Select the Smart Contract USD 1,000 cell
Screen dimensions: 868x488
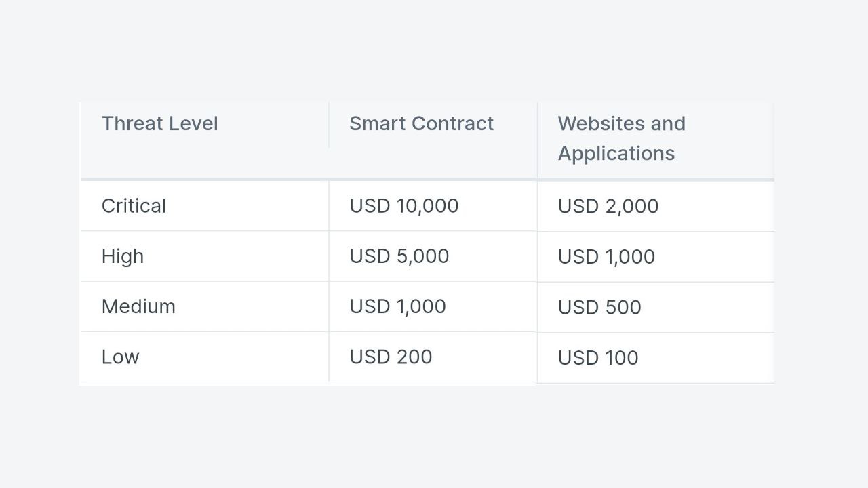tap(433, 306)
